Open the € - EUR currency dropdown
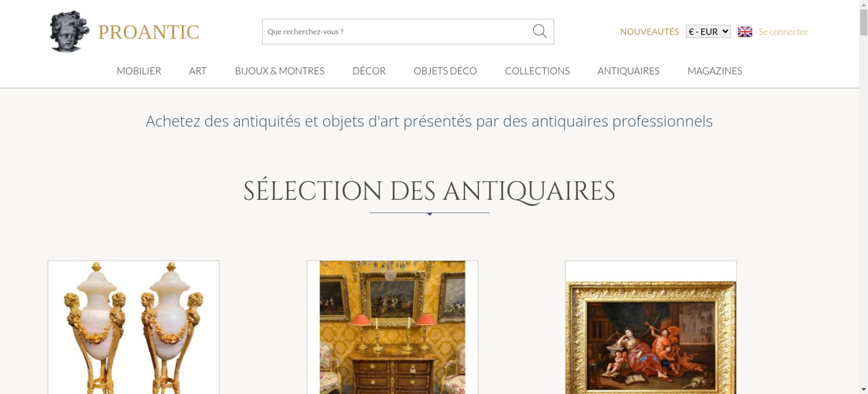The image size is (868, 394). point(708,32)
